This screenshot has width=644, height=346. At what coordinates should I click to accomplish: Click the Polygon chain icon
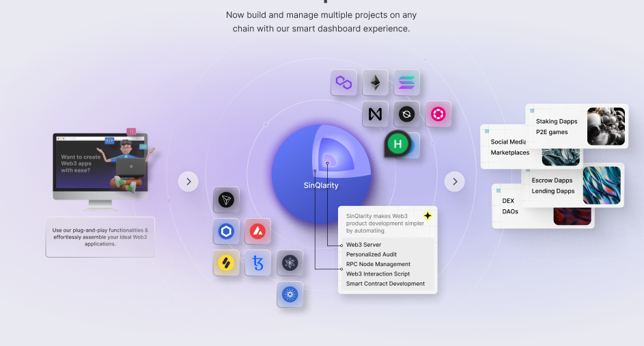point(344,83)
